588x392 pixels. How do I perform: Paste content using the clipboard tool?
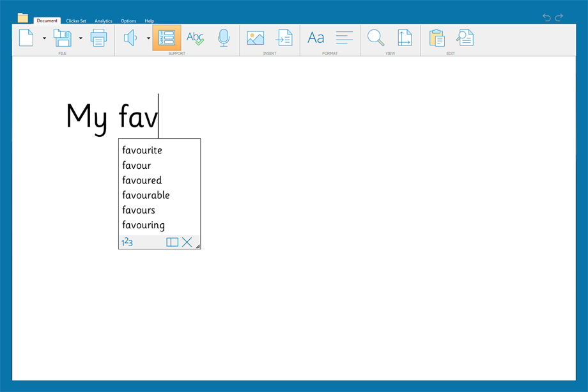(x=437, y=38)
